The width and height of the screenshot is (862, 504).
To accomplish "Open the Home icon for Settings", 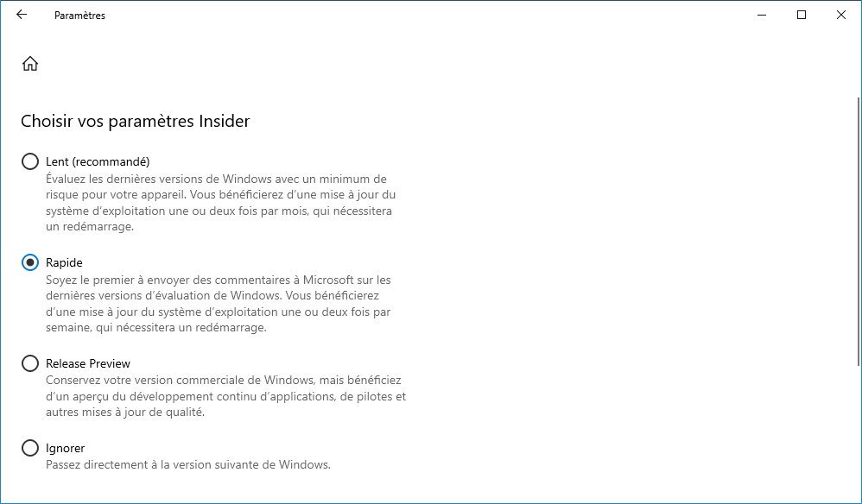I will pos(30,64).
